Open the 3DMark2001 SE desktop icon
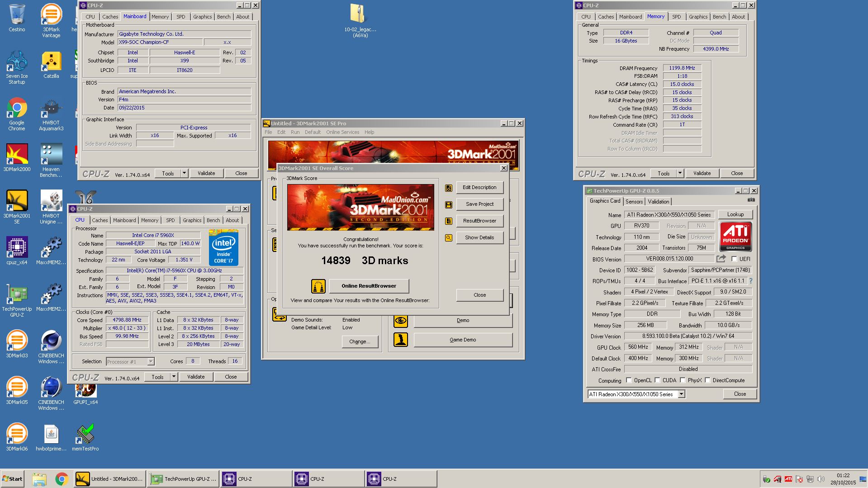 (17, 207)
